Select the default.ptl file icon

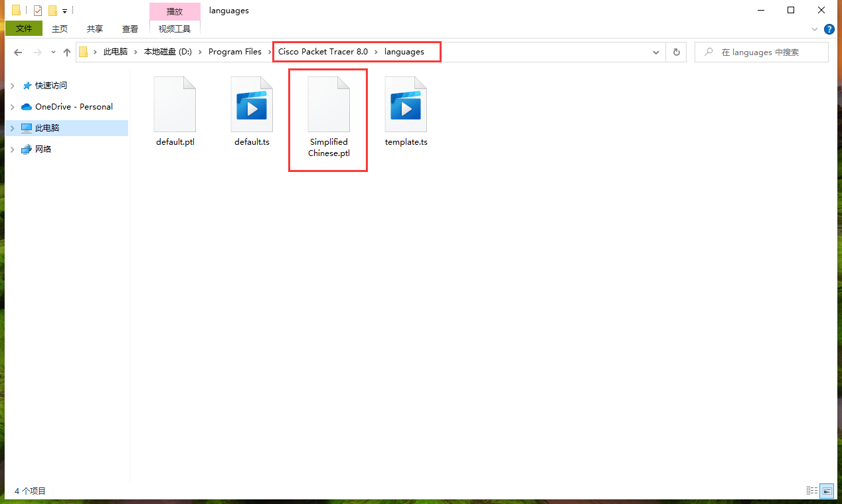(175, 105)
